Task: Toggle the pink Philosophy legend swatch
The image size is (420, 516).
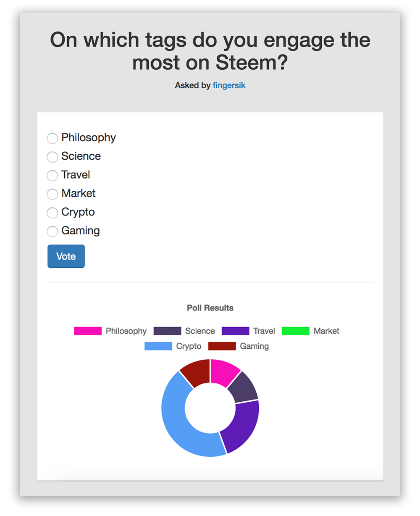Action: 88,331
